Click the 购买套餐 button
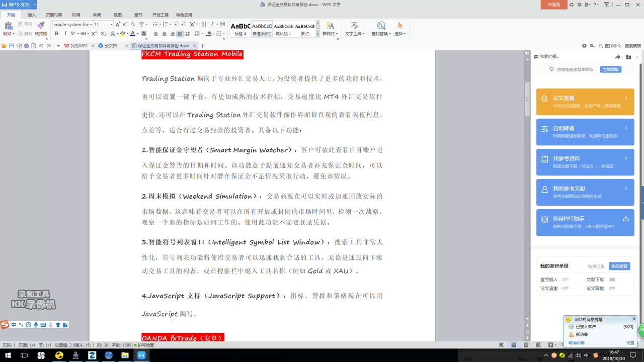This screenshot has height=362, width=644. click(619, 266)
